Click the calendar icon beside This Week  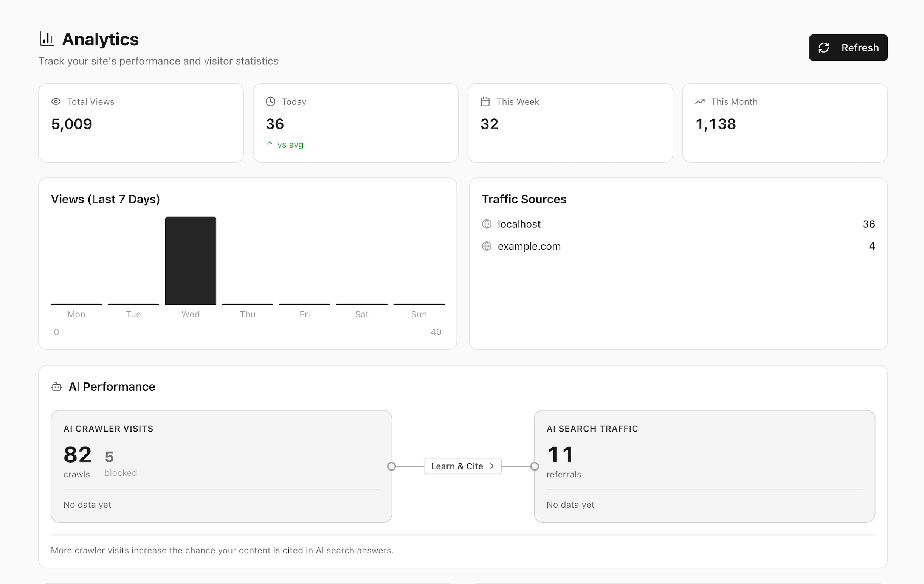click(x=485, y=102)
